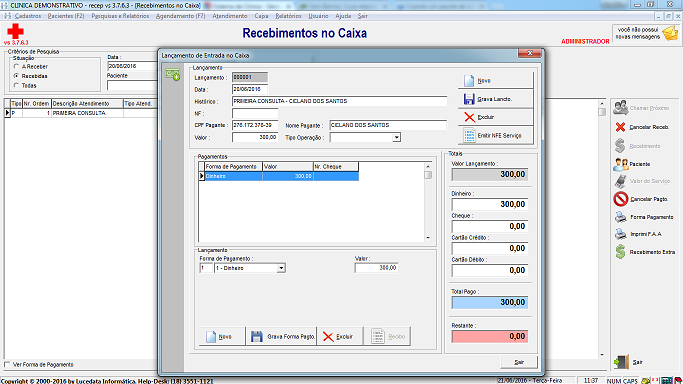Open the Cadastros menu

pos(28,16)
